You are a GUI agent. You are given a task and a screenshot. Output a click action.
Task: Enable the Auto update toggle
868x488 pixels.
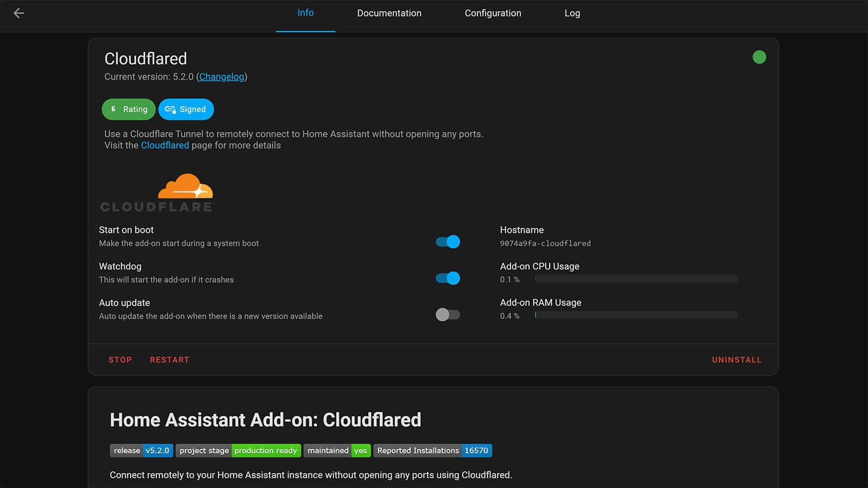tap(447, 314)
